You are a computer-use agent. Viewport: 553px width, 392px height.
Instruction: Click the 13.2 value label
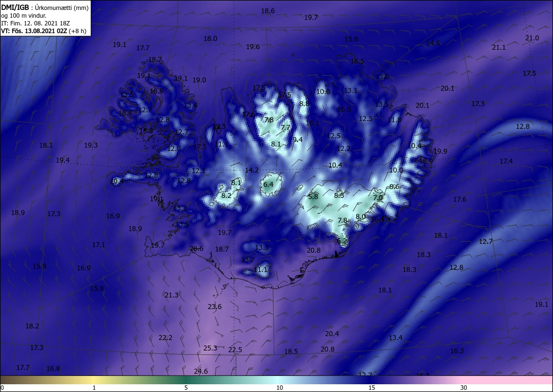pyautogui.click(x=180, y=208)
